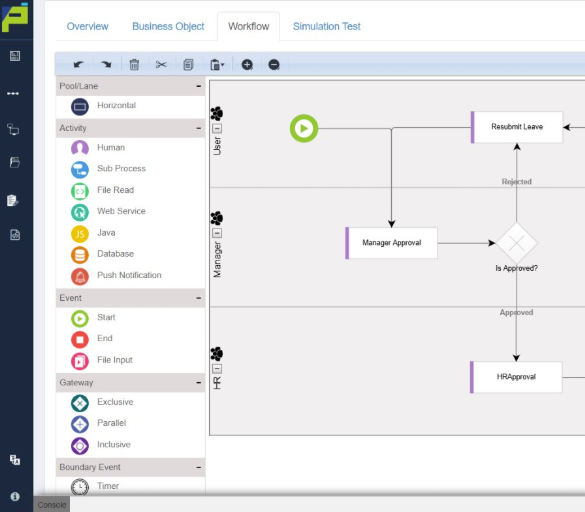
Task: Click the HR lane group icon
Action: pyautogui.click(x=217, y=353)
